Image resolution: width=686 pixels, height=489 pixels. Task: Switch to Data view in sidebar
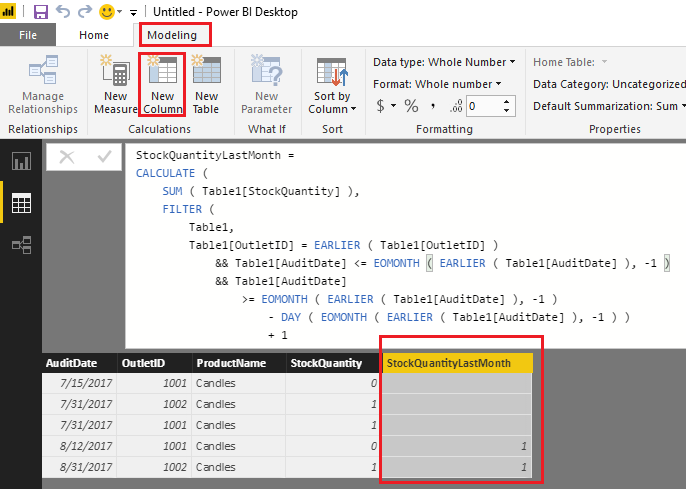pyautogui.click(x=21, y=203)
